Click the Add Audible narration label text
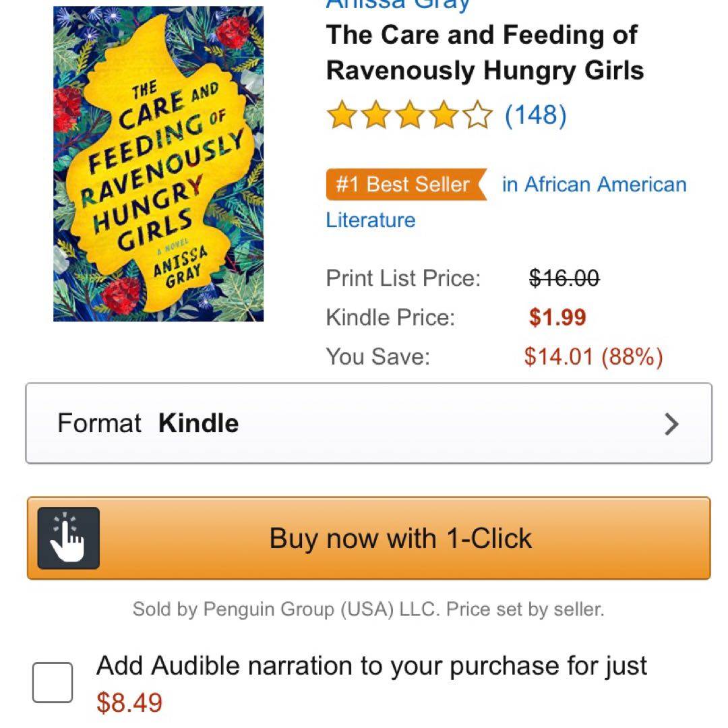 (x=371, y=666)
